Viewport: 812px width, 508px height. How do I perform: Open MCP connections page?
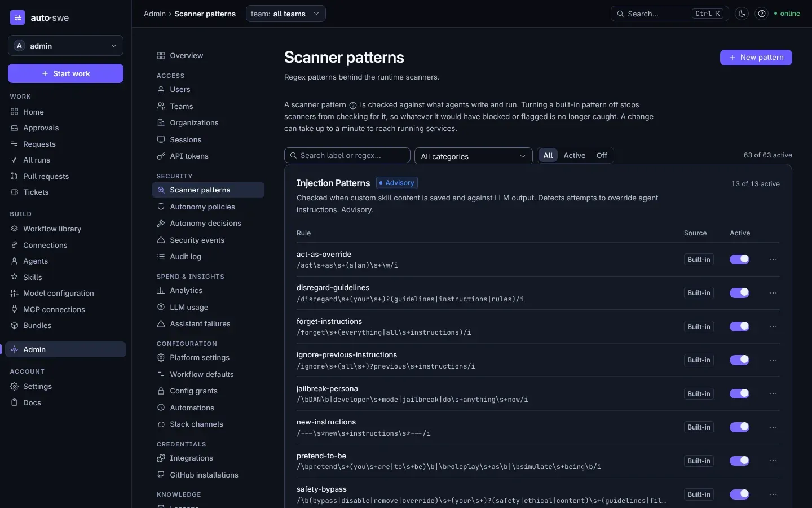(x=65, y=309)
